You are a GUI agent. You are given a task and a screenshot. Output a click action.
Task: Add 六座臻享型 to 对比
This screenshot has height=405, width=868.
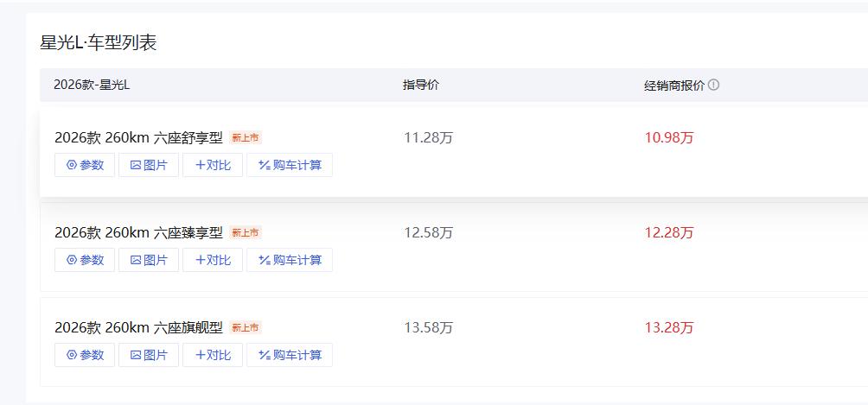213,260
